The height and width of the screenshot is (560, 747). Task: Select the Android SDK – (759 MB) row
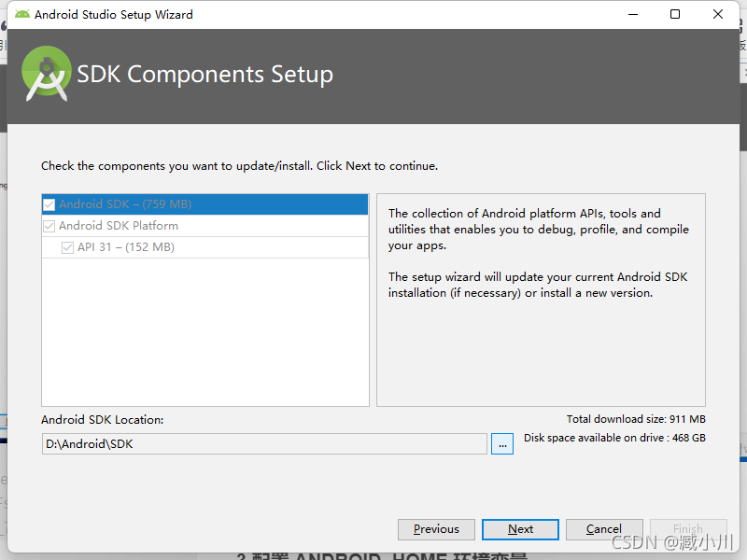click(x=204, y=204)
